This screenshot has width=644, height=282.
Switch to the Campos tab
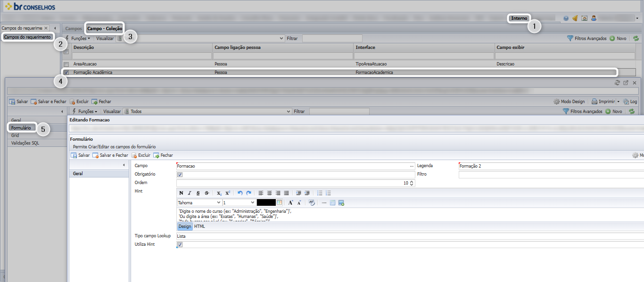(x=73, y=29)
